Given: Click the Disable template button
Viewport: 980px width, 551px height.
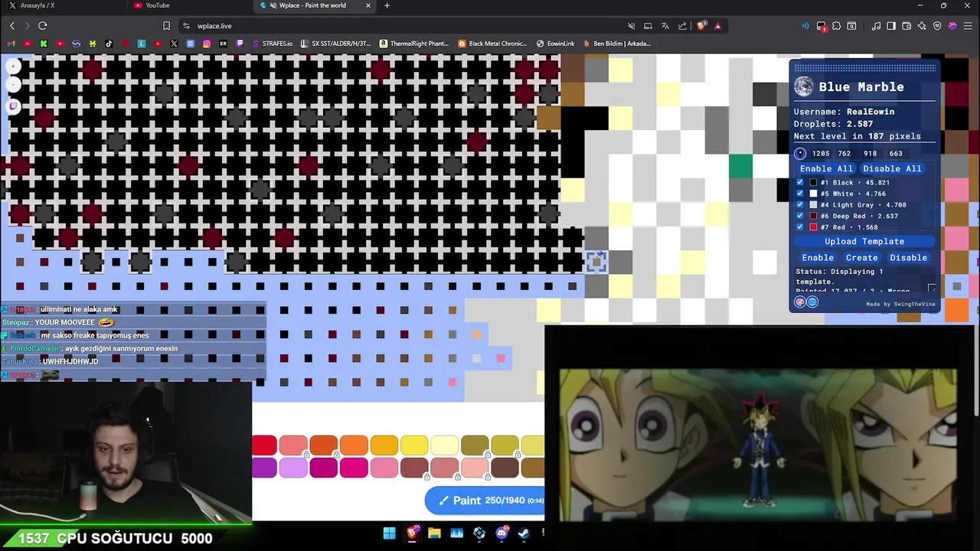Looking at the screenshot, I should pos(908,258).
